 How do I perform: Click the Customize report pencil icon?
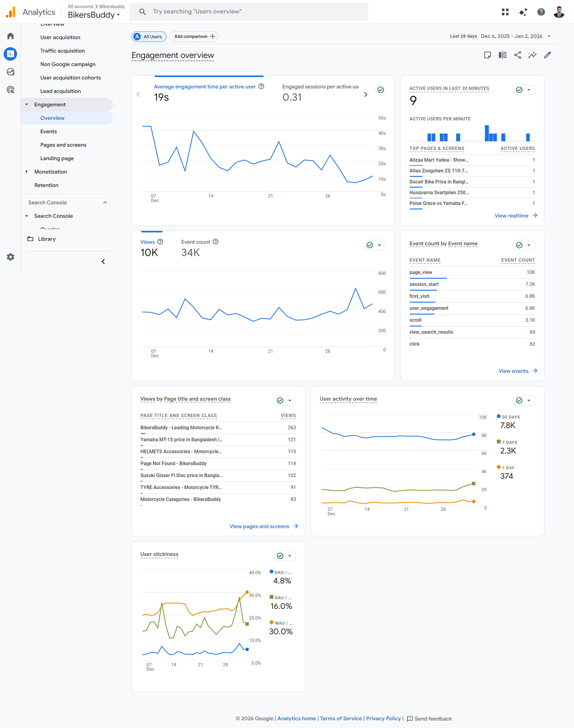tap(547, 55)
